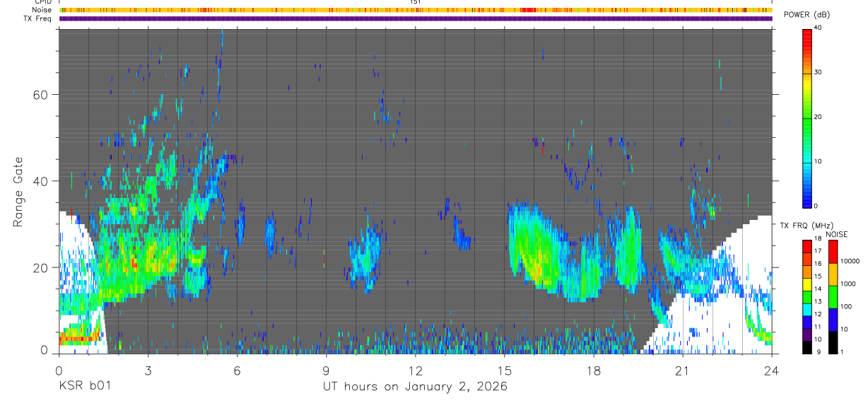The height and width of the screenshot is (401, 868).
Task: Click the TX Freq row label at top
Action: coord(37,18)
